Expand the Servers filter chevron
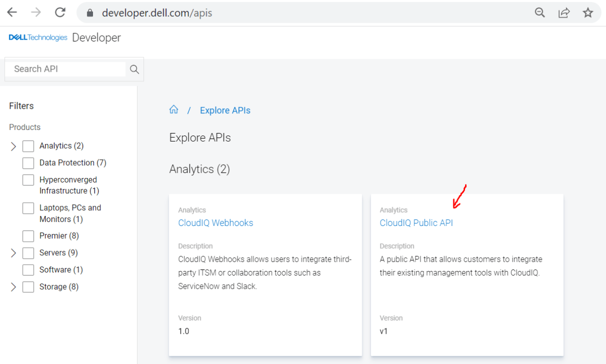The image size is (606, 364). click(x=14, y=253)
